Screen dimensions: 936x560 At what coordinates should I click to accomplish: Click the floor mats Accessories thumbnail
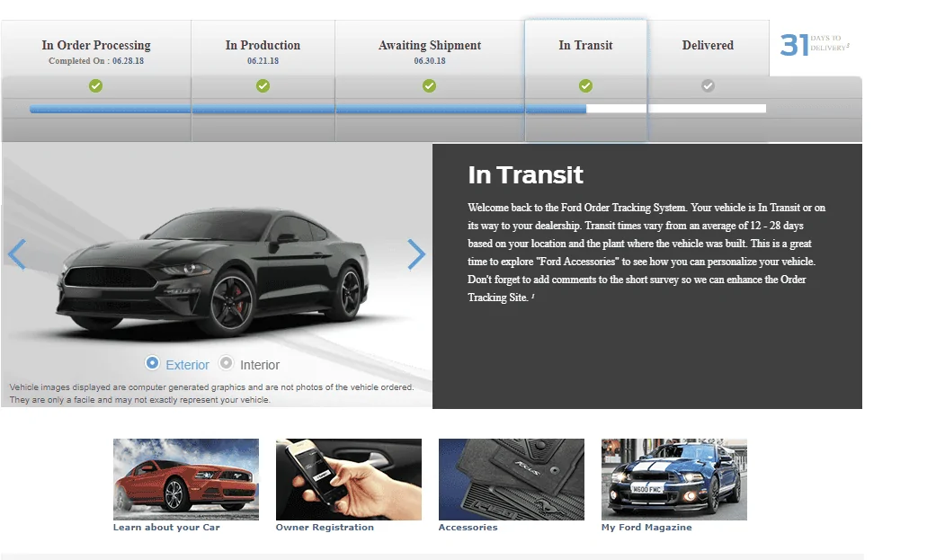[x=512, y=479]
